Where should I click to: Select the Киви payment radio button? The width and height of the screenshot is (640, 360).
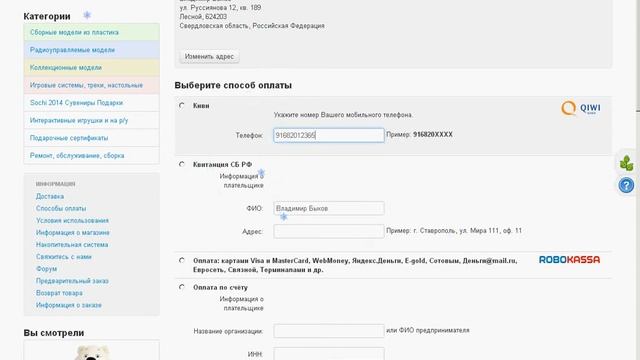point(182,105)
